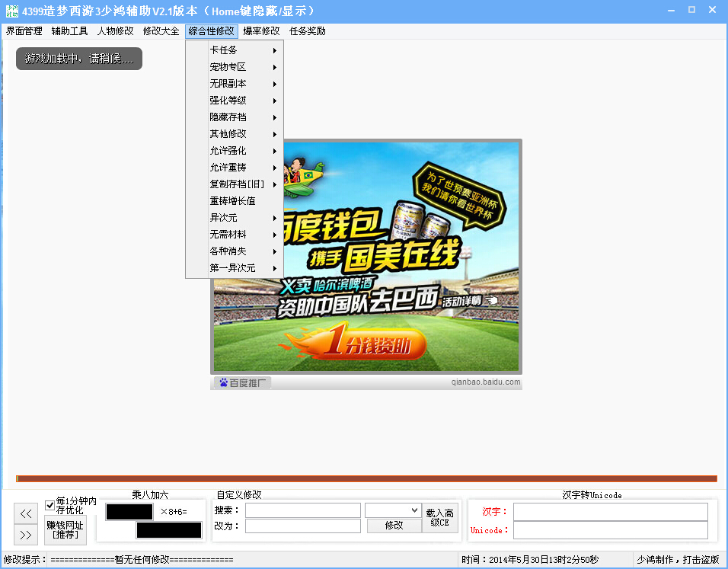Open the qianbao.baidu.com link
The image size is (728, 569).
[486, 382]
